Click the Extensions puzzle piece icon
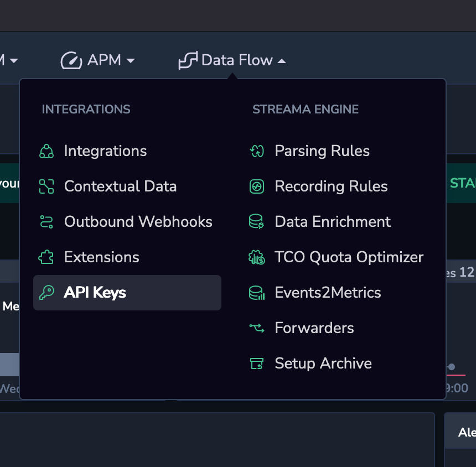 [x=46, y=257]
